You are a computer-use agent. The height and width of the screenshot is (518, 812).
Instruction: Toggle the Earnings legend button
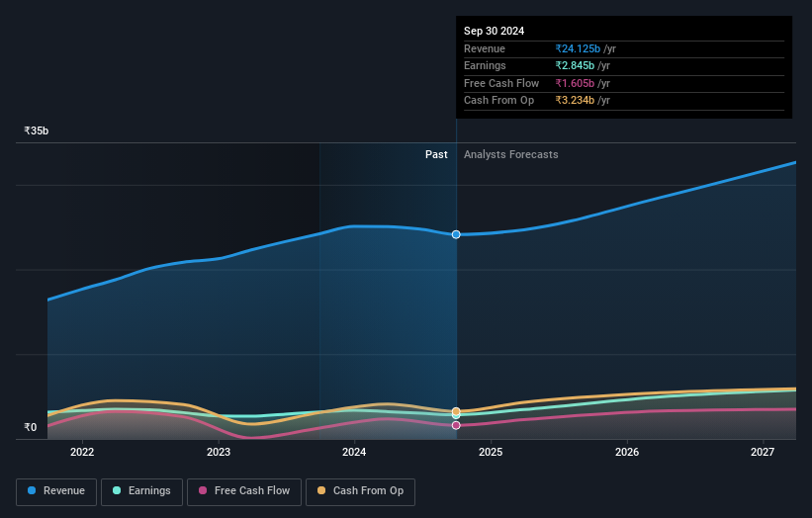point(141,491)
